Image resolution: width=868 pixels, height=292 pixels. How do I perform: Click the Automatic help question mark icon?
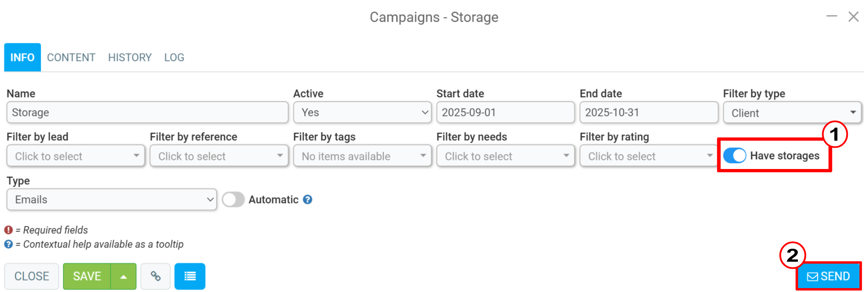308,200
